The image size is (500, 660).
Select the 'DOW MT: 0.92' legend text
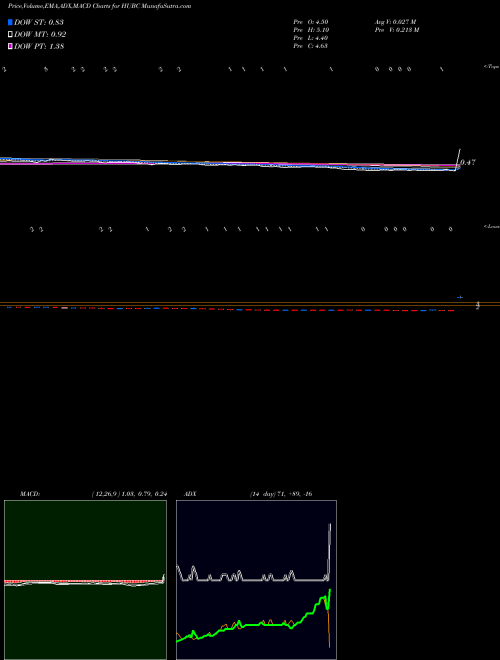(x=40, y=34)
